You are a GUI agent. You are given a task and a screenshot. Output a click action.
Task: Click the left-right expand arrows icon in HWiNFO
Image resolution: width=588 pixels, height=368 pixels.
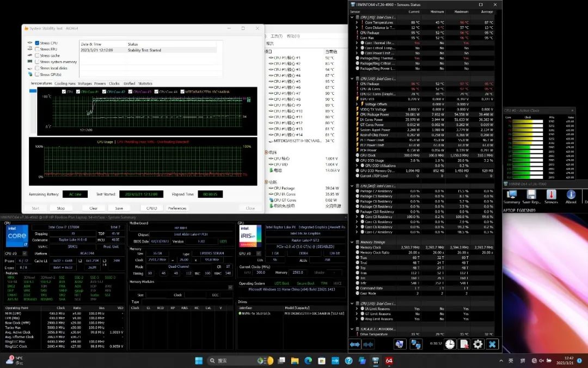(355, 344)
